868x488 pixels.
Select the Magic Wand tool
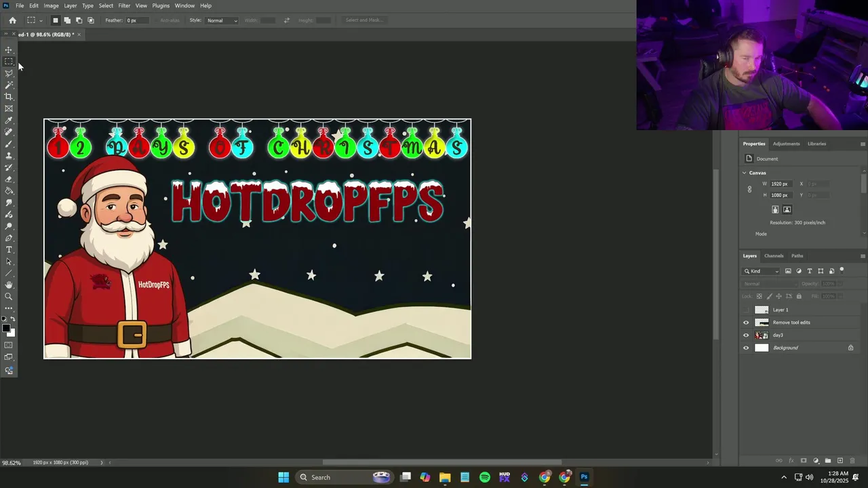(x=9, y=85)
